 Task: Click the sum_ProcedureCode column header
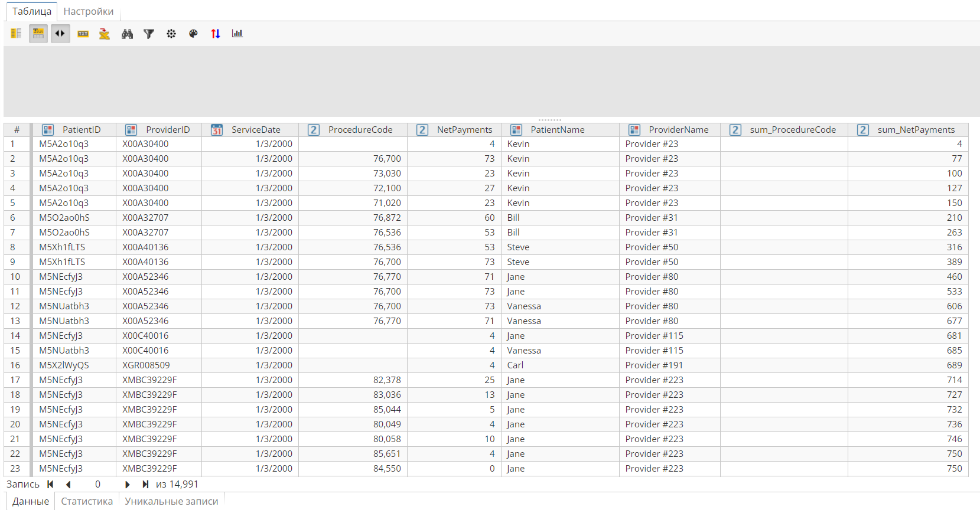tap(784, 130)
